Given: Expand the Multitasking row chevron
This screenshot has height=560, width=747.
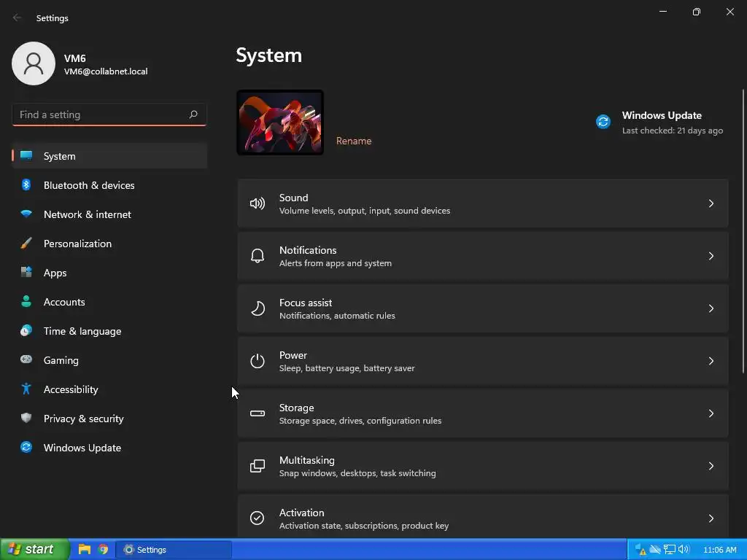Looking at the screenshot, I should [x=711, y=465].
